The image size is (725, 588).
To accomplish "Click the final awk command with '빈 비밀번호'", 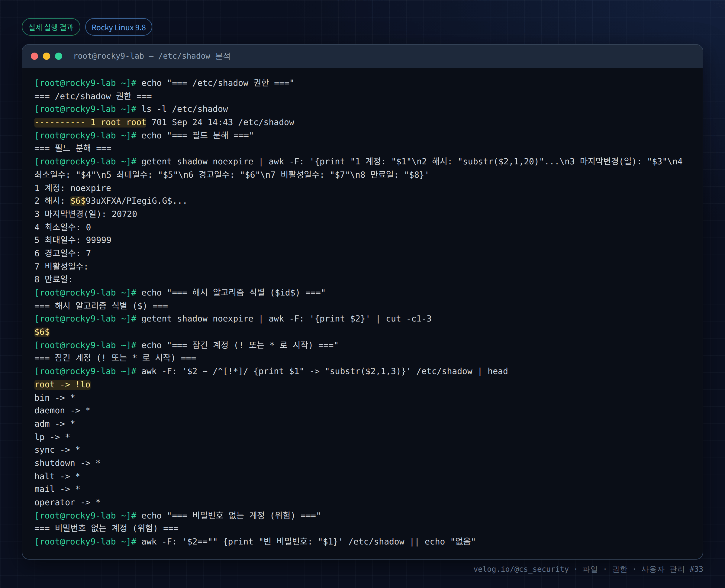I will [255, 541].
